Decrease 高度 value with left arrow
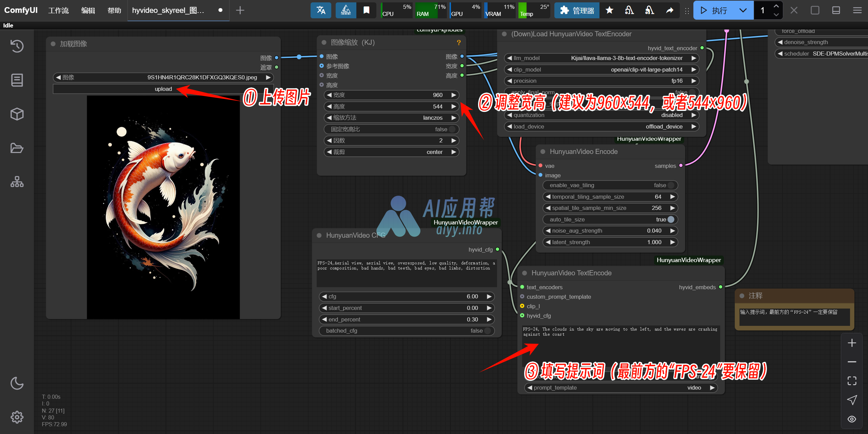The height and width of the screenshot is (434, 868). tap(329, 106)
